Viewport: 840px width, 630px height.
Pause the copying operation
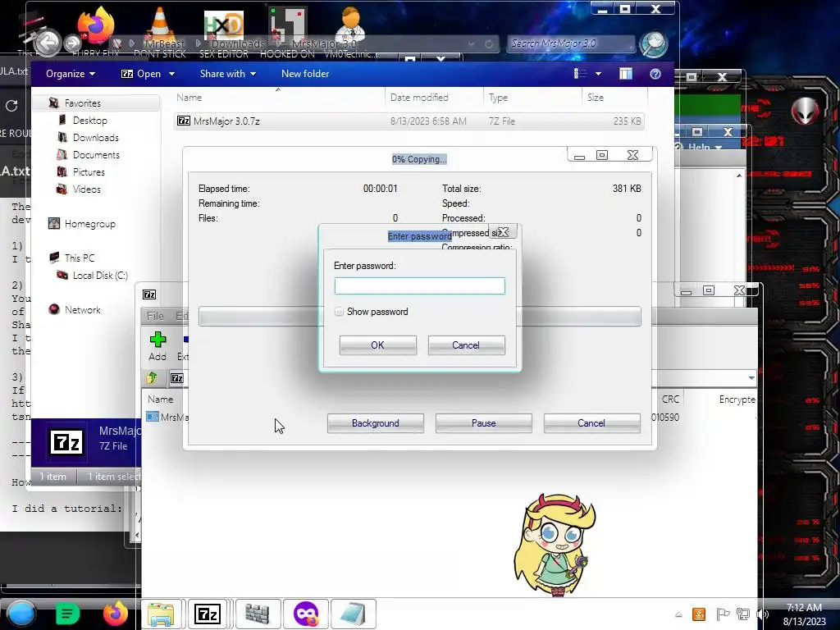[483, 422]
